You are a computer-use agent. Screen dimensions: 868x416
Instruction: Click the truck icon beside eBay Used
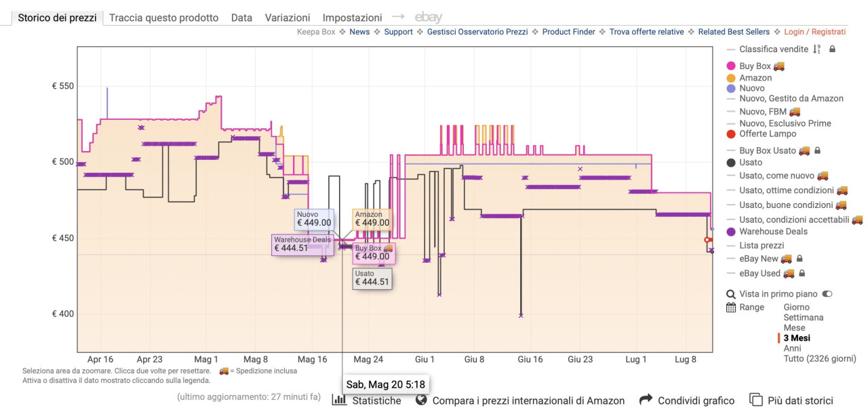pyautogui.click(x=789, y=273)
